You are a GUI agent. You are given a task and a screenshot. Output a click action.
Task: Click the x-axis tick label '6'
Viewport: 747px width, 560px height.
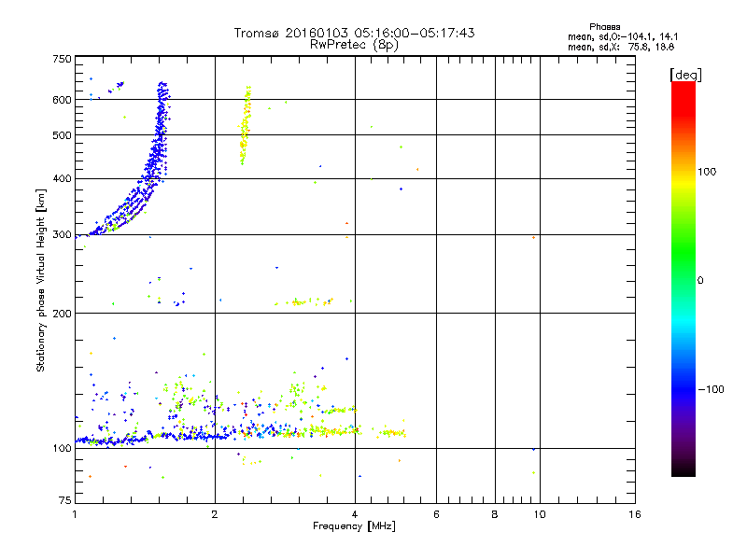[x=436, y=514]
